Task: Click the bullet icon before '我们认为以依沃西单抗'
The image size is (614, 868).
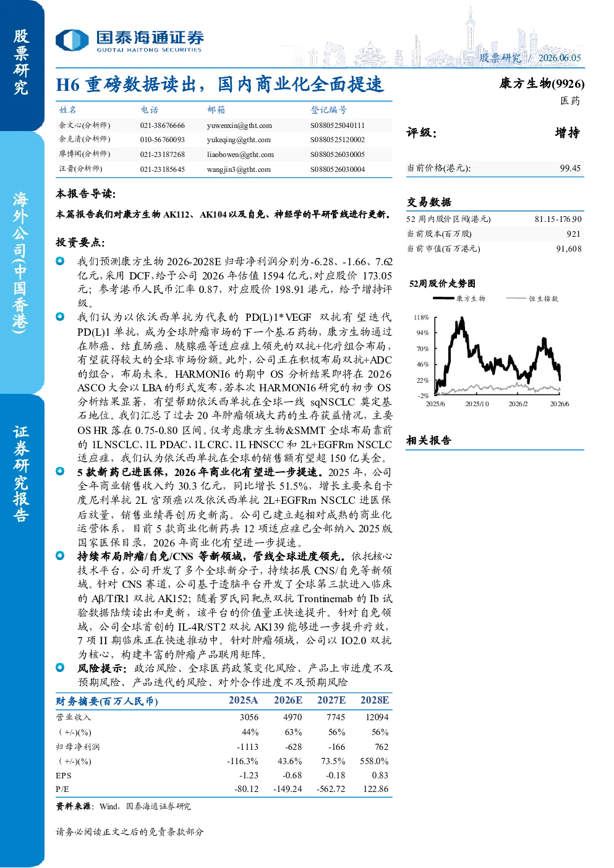Action: point(60,317)
